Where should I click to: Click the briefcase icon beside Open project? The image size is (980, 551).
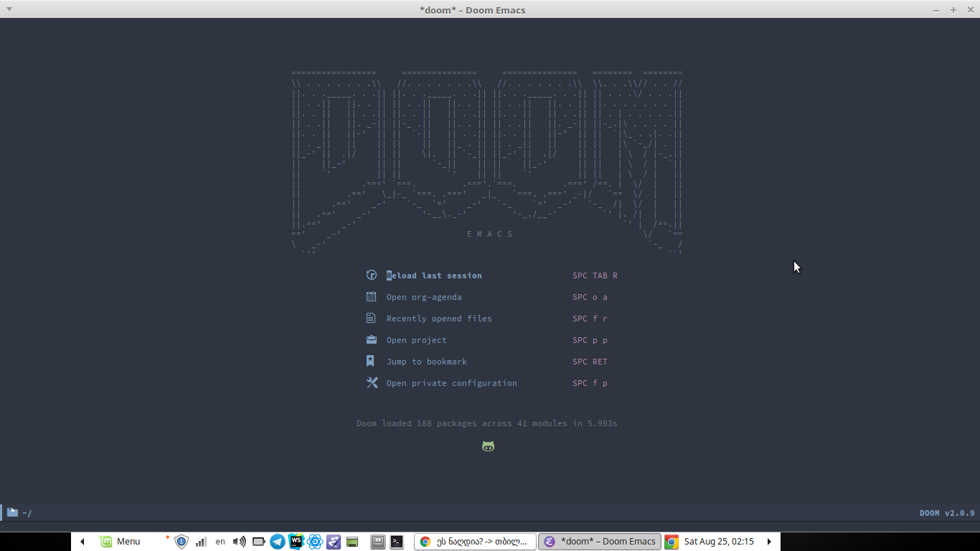coord(372,339)
